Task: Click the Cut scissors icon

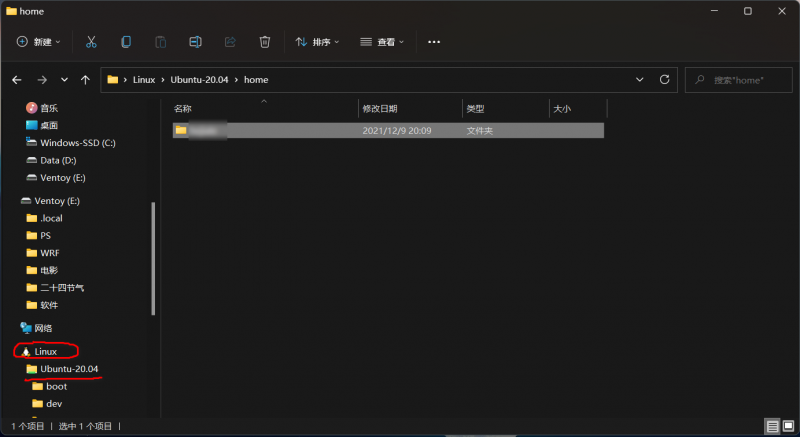Action: [91, 42]
